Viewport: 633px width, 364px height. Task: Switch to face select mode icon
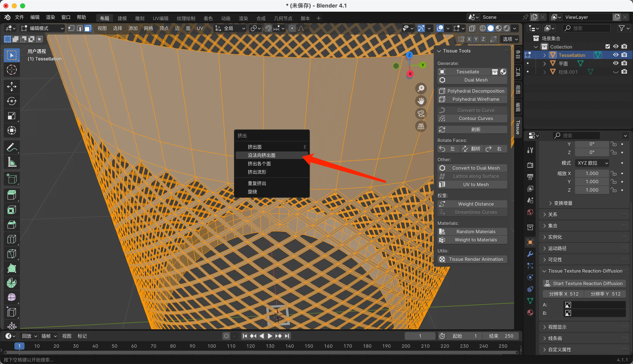tap(87, 28)
